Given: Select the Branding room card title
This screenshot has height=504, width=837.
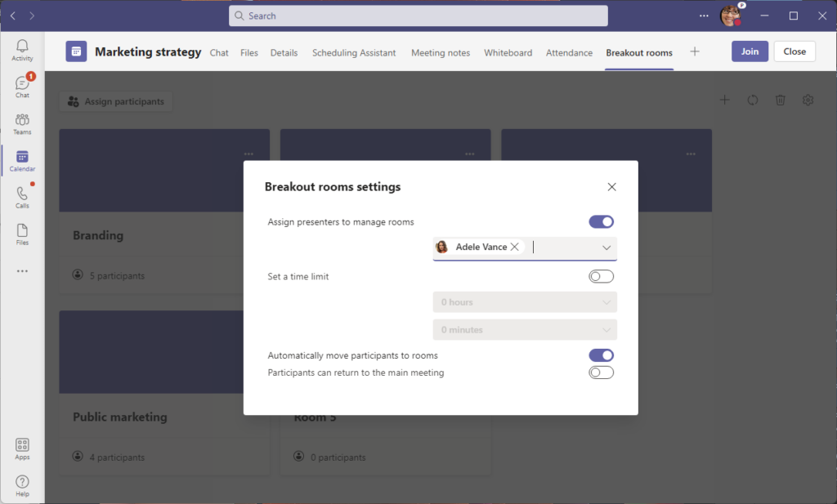Looking at the screenshot, I should point(98,235).
